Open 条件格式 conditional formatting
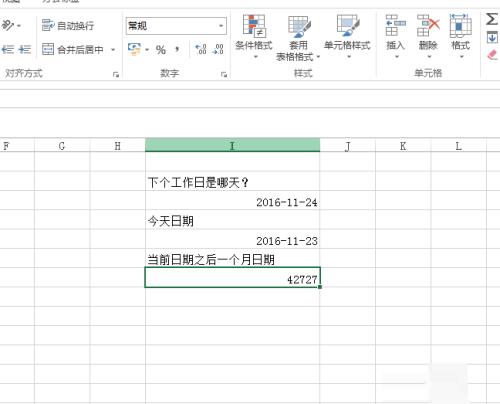Viewport: 500px width, 404px height. [254, 37]
